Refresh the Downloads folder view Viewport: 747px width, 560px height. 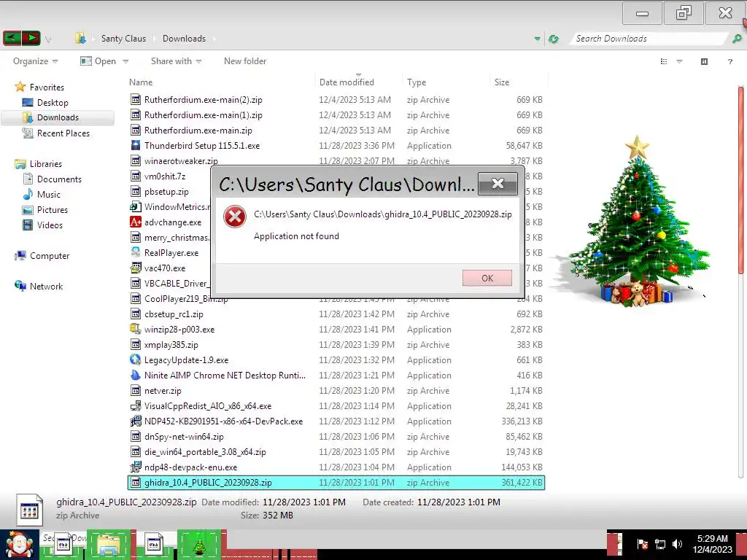click(x=553, y=39)
